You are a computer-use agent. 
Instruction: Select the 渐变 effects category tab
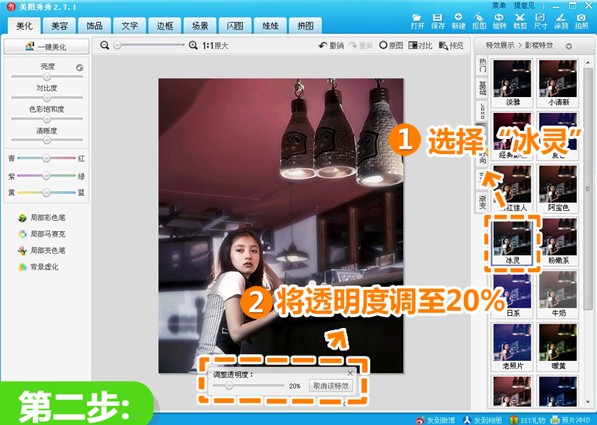tap(482, 202)
